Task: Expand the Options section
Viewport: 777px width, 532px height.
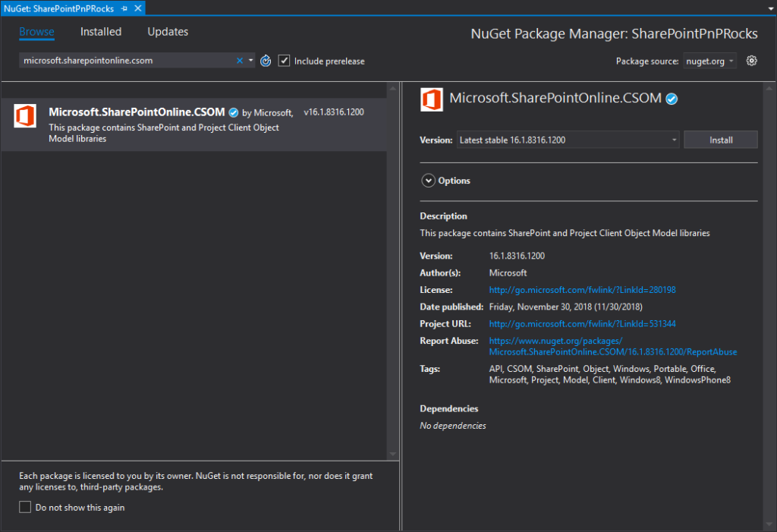Action: click(x=428, y=181)
